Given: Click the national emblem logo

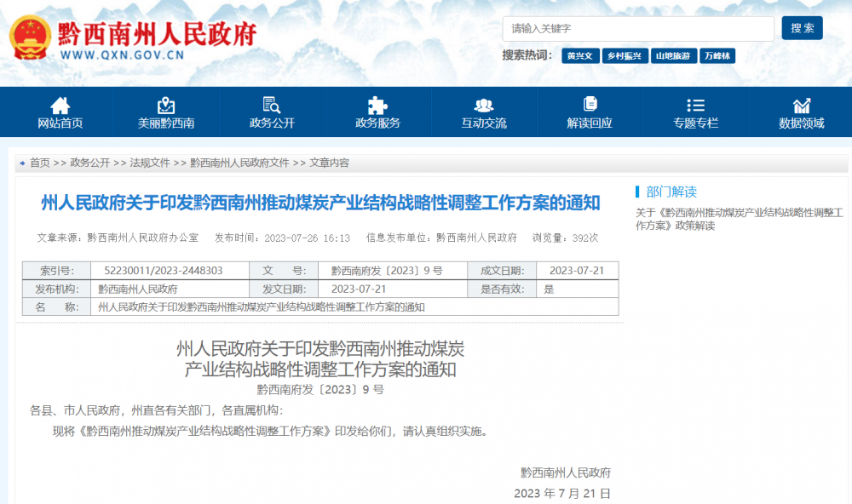Looking at the screenshot, I should (x=30, y=38).
